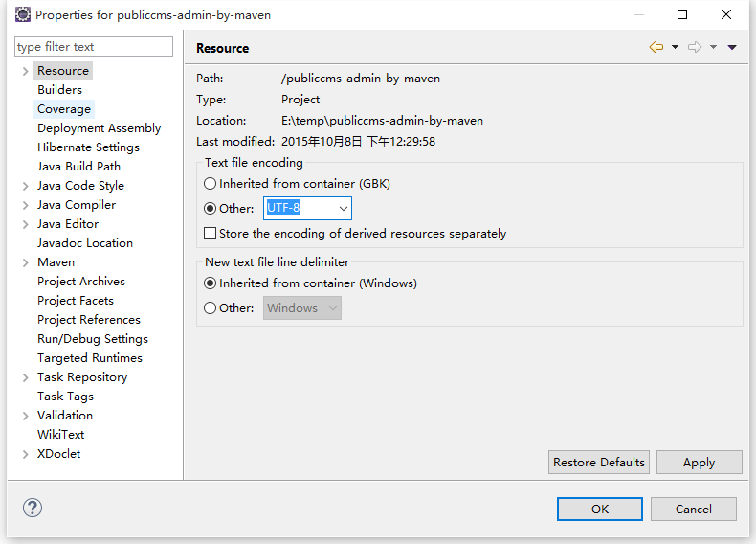The image size is (756, 544).
Task: Enable storing encoding of derived resources separately
Action: [x=211, y=233]
